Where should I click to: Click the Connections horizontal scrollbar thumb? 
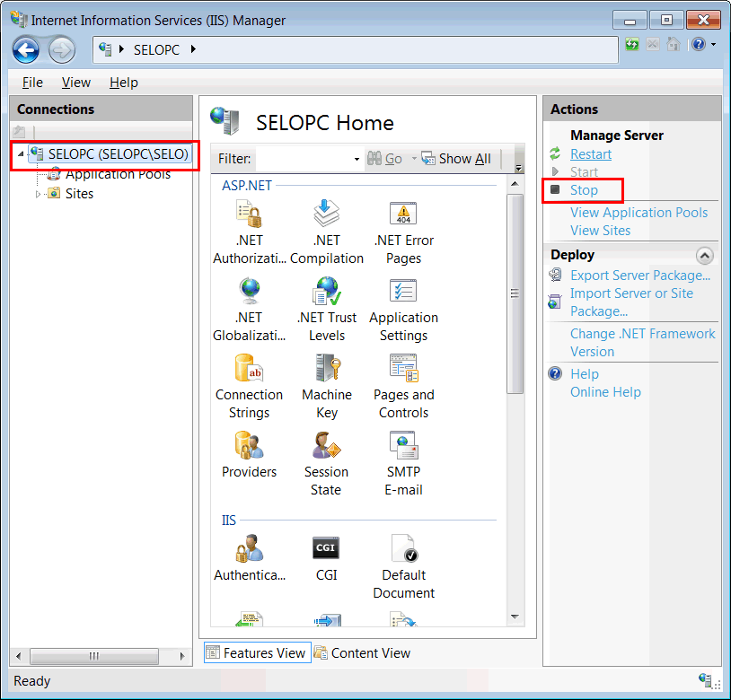click(x=94, y=656)
